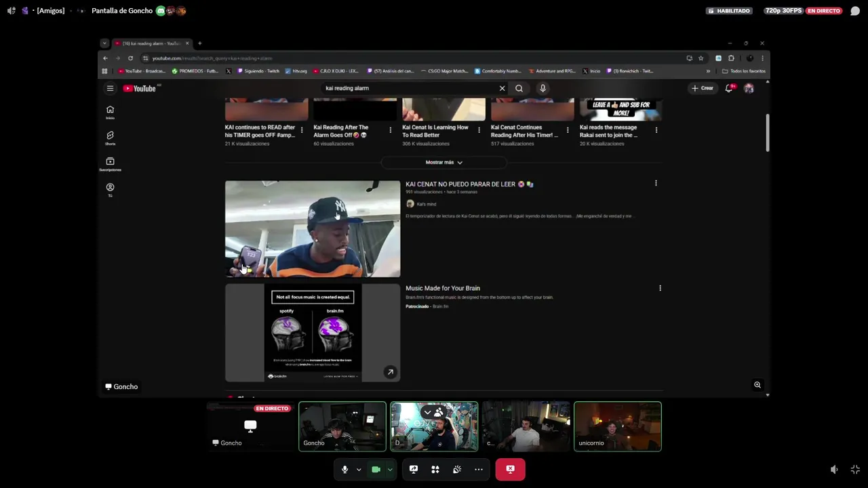Open the YouTube account avatar
868x488 pixels.
pos(749,88)
